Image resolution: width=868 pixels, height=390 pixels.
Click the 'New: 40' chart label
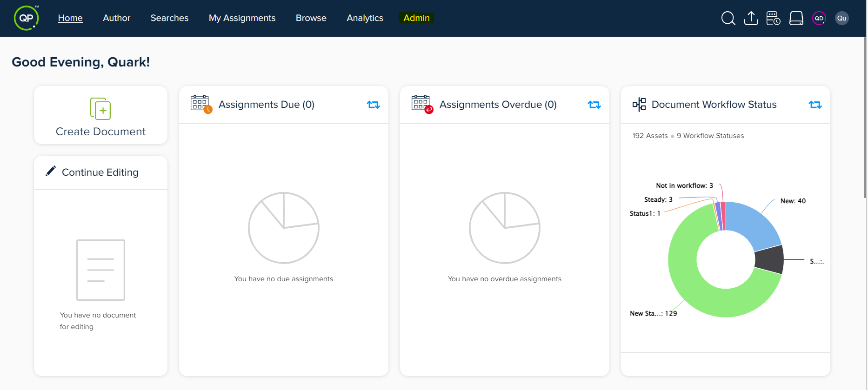[793, 201]
